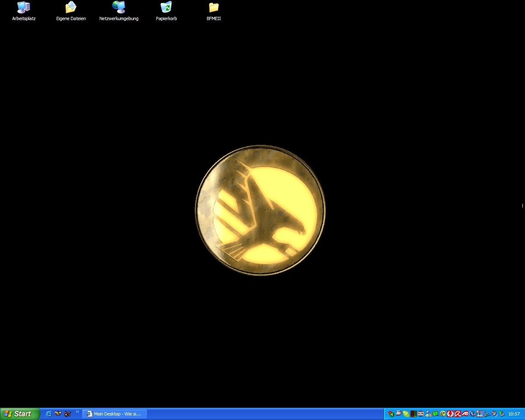This screenshot has width=525, height=420.
Task: Click the green checkmark tray icon
Action: pyautogui.click(x=406, y=414)
